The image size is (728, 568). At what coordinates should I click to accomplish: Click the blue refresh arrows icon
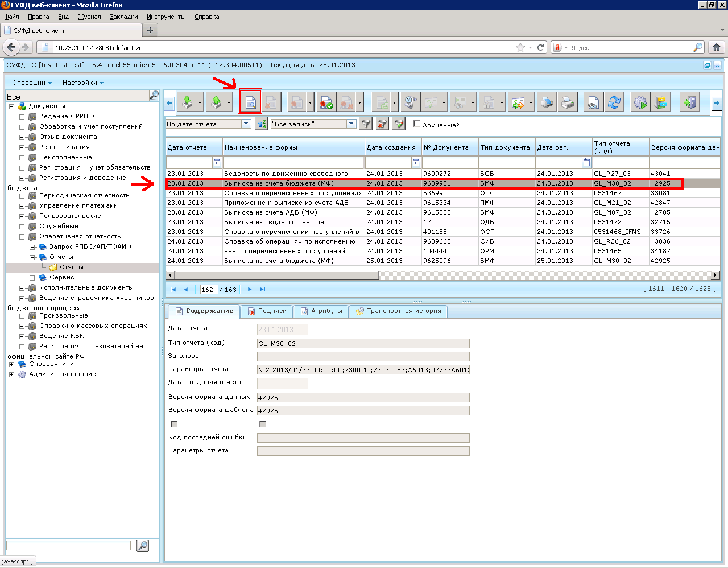pyautogui.click(x=614, y=103)
